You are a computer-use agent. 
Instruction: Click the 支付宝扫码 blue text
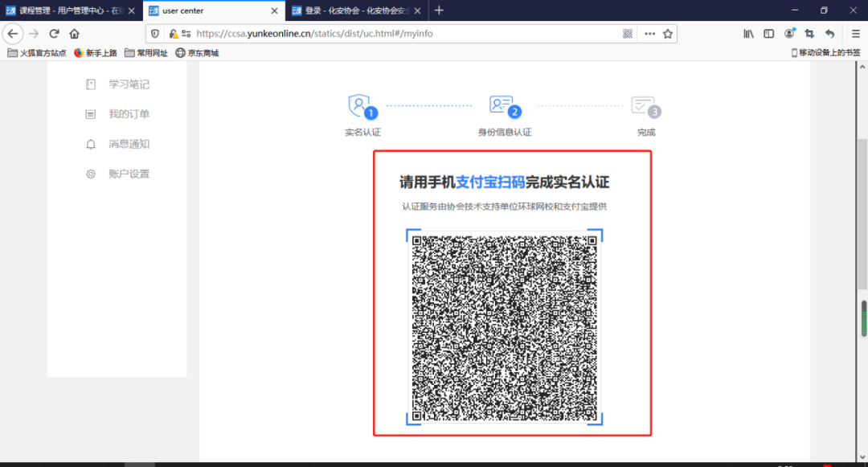[490, 182]
